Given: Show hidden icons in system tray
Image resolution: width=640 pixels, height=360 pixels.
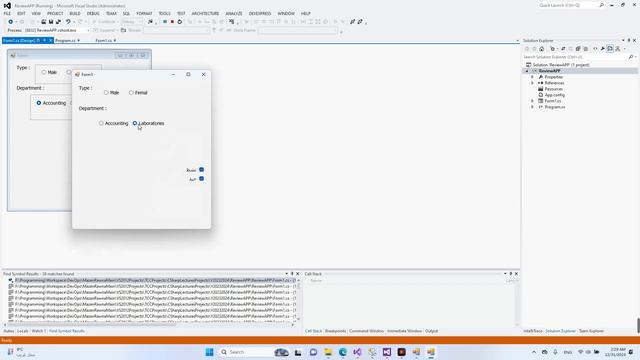Looking at the screenshot, I should [x=534, y=352].
